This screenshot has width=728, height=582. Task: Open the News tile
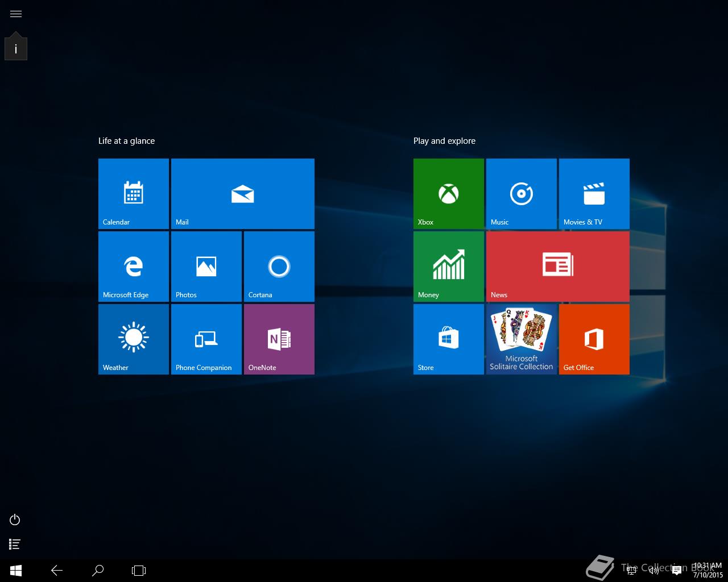coord(558,267)
